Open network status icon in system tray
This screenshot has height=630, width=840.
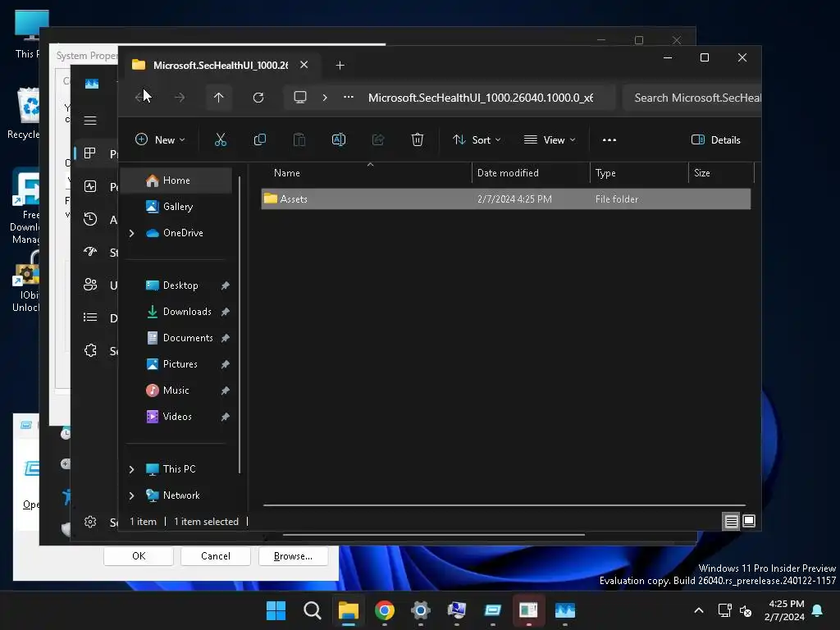click(x=725, y=610)
